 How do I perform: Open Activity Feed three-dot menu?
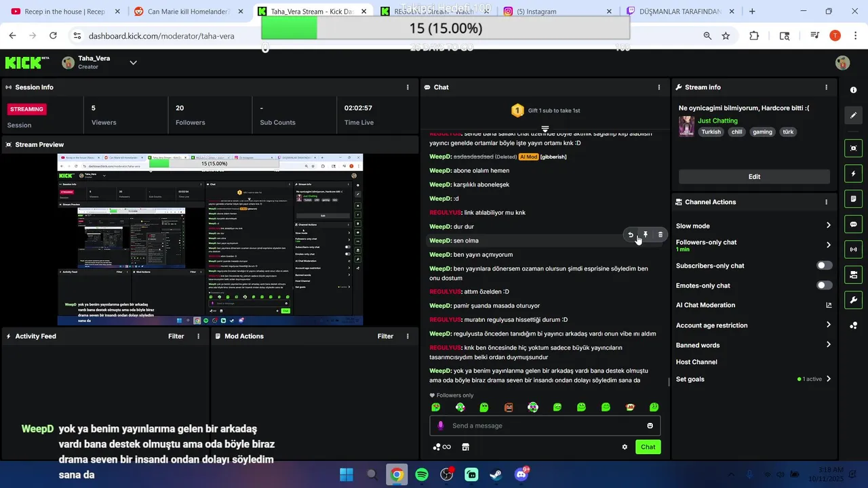click(x=199, y=336)
